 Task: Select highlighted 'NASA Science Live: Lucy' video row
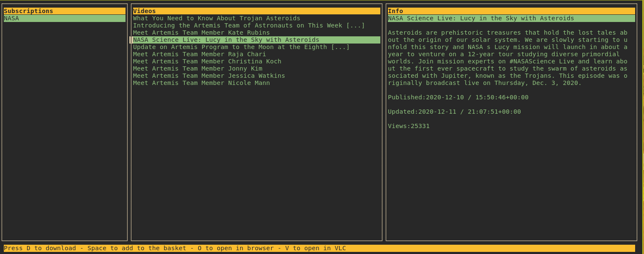point(257,40)
